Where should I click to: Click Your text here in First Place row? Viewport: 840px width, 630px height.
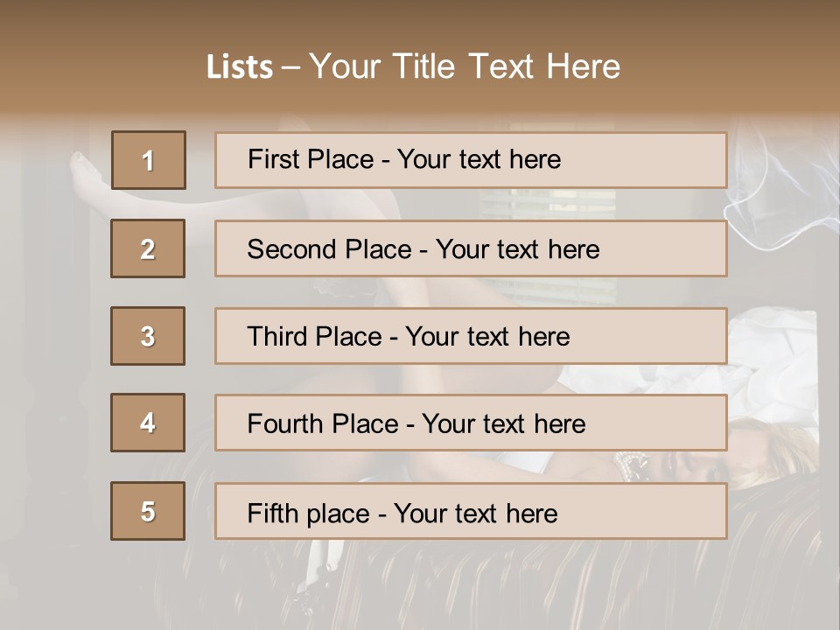point(479,159)
